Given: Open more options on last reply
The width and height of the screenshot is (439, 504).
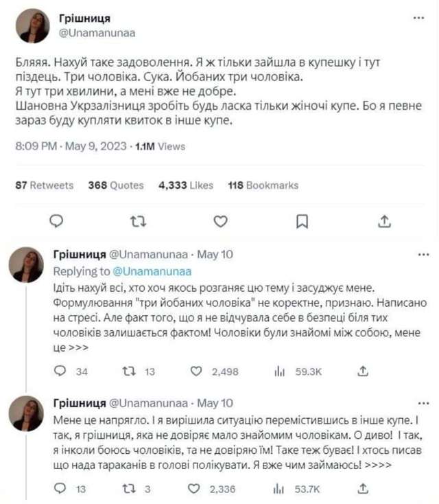Looking at the screenshot, I should [423, 403].
